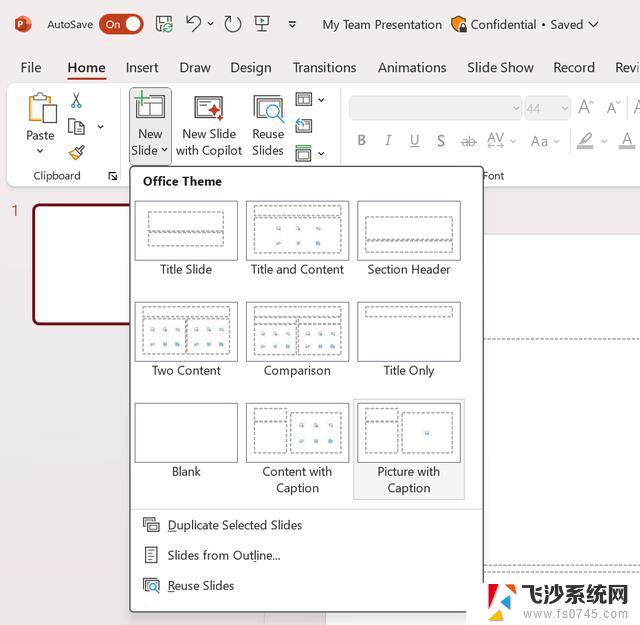Open the File tab
Screen dimensions: 640x625
coord(31,67)
